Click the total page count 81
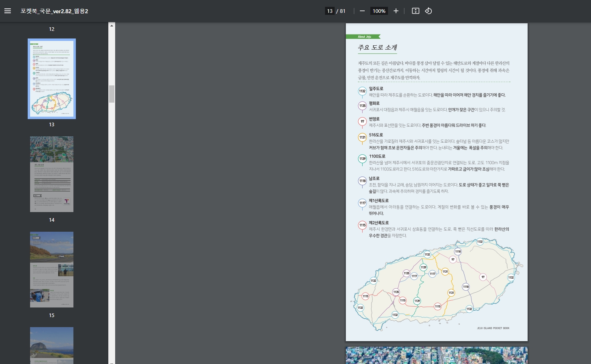This screenshot has width=591, height=364. 343,11
